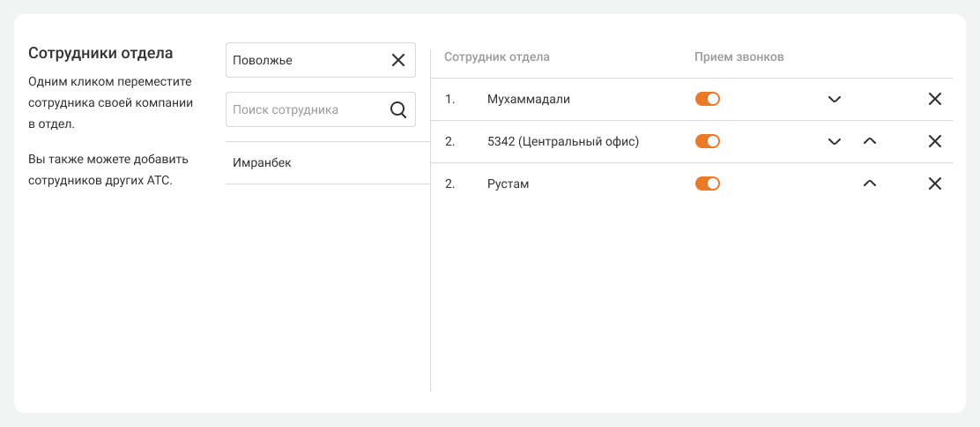The image size is (980, 427).
Task: Click the Рустам employee name
Action: (508, 184)
